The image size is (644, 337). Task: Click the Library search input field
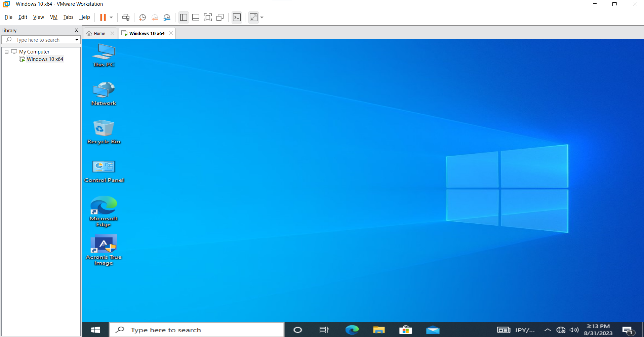click(40, 40)
